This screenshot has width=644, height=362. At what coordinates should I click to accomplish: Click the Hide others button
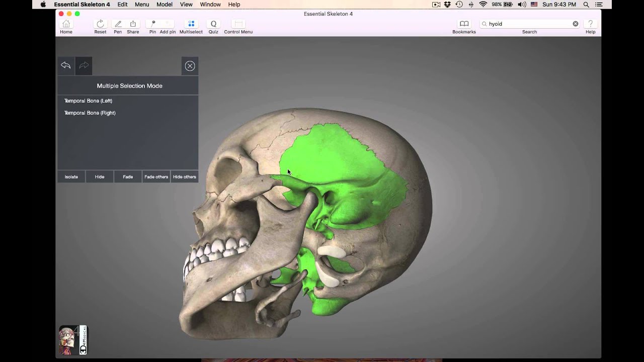click(x=185, y=176)
